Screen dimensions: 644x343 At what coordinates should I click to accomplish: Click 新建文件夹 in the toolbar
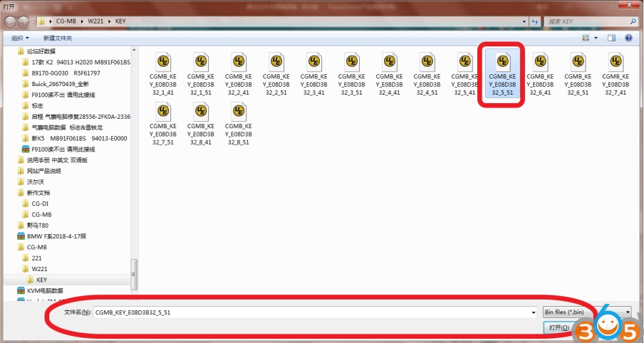coord(57,38)
